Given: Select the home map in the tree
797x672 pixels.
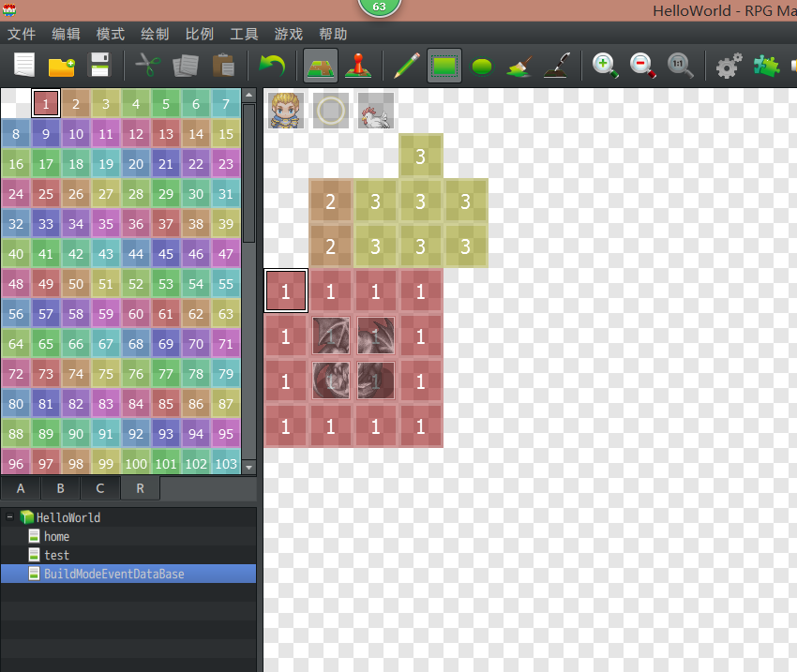Looking at the screenshot, I should (x=56, y=536).
